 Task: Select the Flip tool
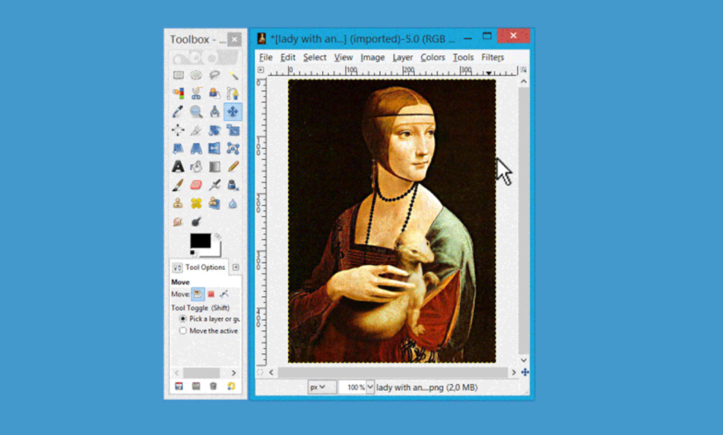tap(214, 149)
